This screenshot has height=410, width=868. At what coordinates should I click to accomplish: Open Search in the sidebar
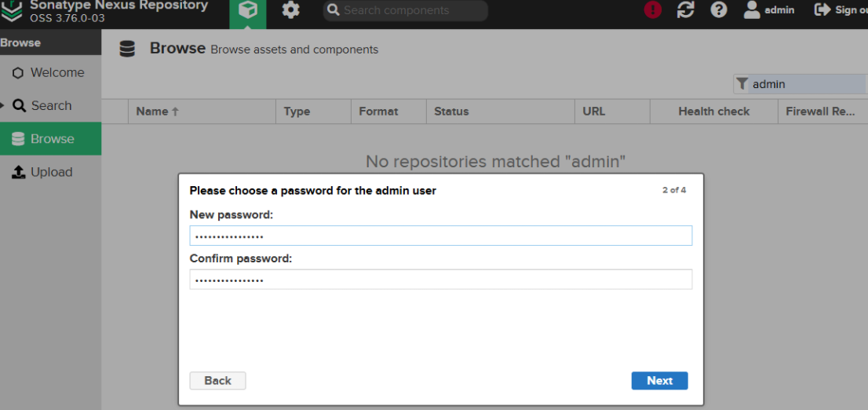pyautogui.click(x=50, y=105)
